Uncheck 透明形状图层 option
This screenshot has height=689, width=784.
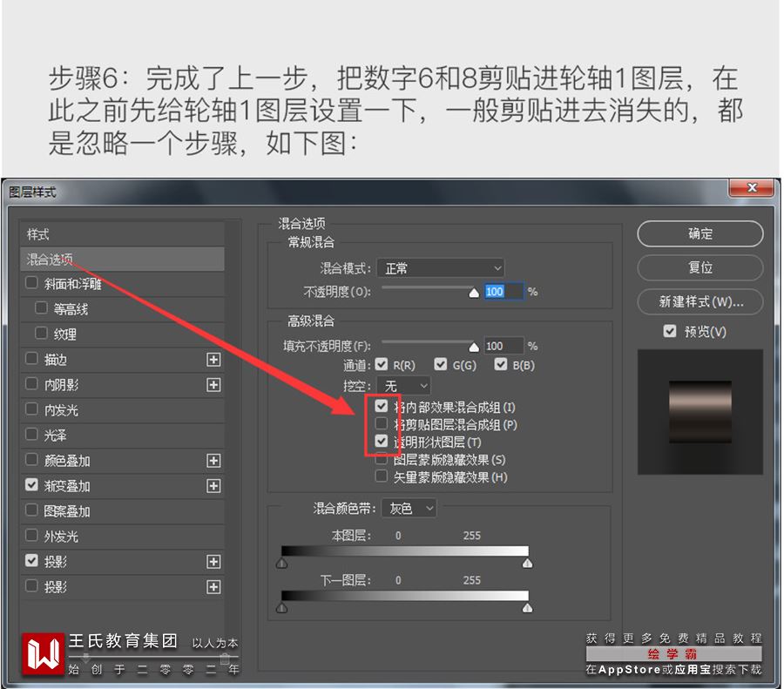(x=382, y=441)
